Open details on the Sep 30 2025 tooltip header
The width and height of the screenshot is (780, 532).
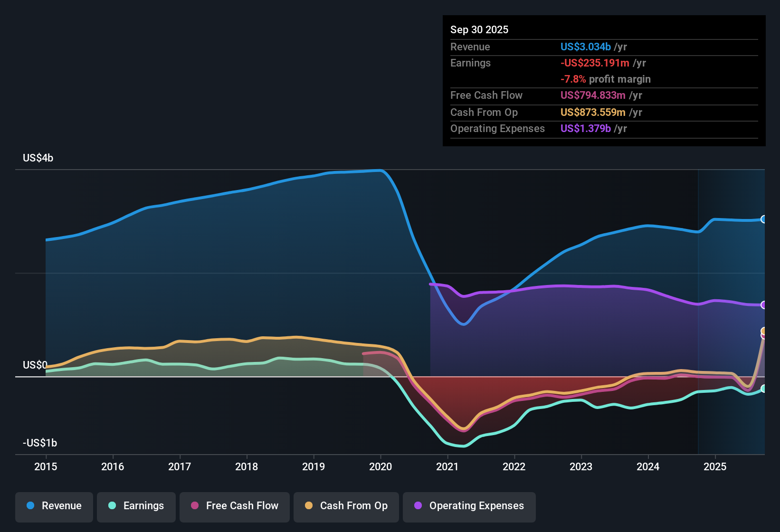point(479,29)
